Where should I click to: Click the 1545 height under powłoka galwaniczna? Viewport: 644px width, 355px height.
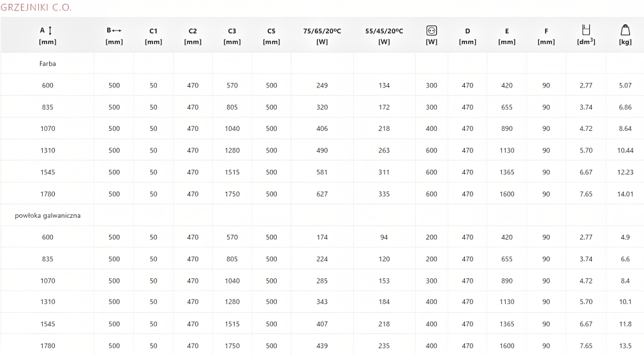pos(48,324)
